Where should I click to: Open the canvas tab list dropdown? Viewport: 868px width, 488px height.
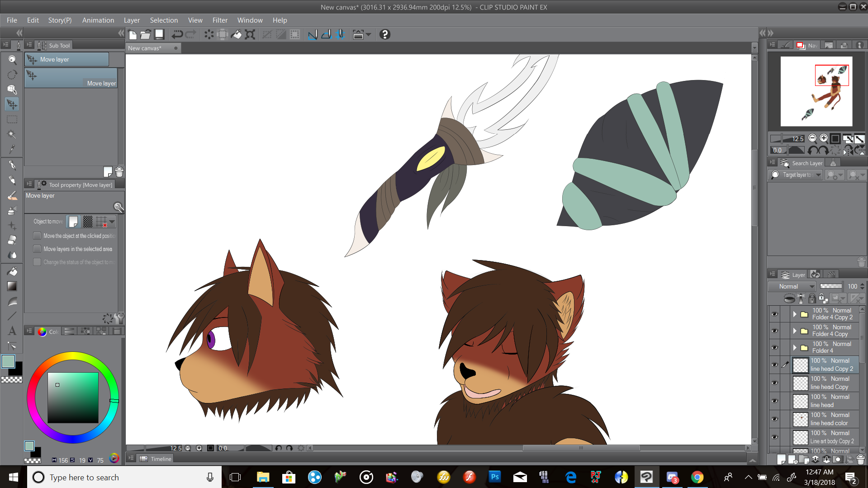(754, 47)
